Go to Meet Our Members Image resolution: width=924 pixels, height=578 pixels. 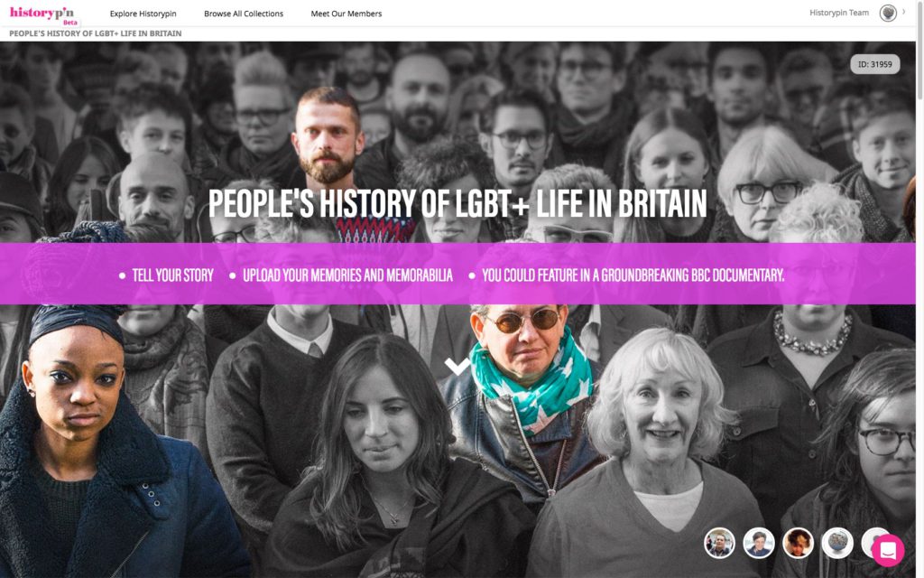pos(346,14)
